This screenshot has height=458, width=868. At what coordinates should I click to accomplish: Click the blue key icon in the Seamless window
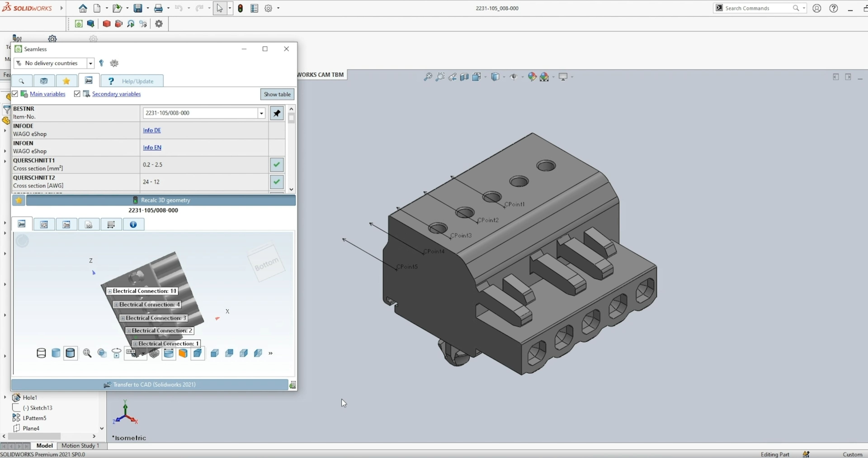click(101, 63)
